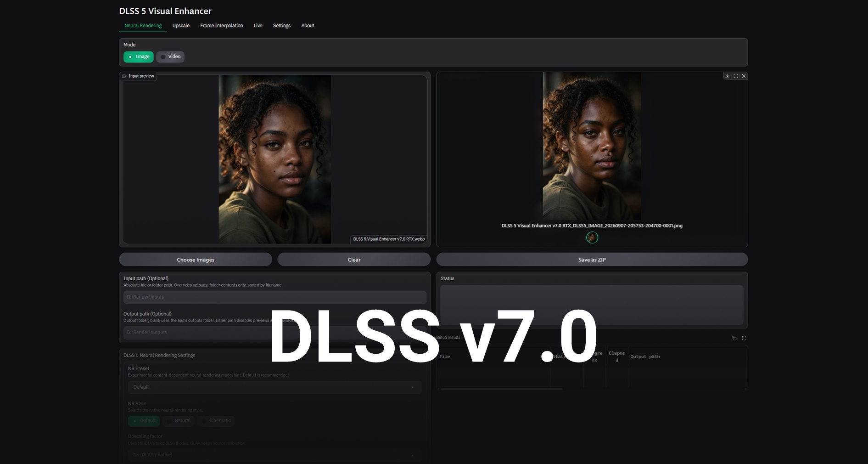Click the input preview portrait image
The height and width of the screenshot is (464, 868).
tap(274, 159)
